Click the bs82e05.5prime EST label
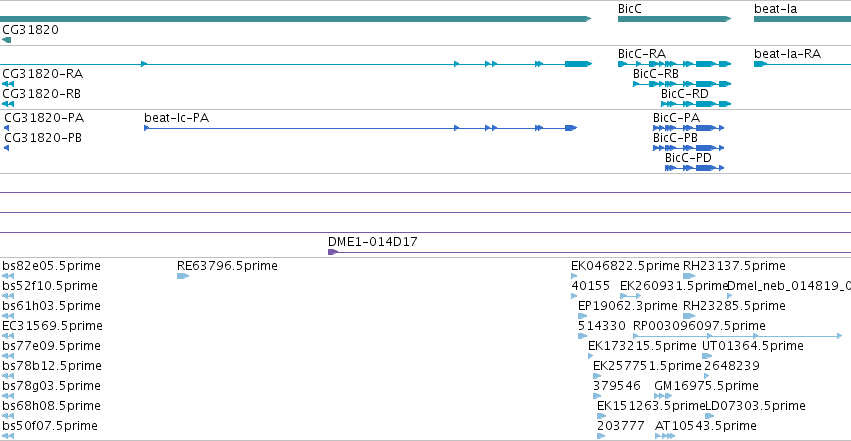This screenshot has width=851, height=441. tap(52, 266)
